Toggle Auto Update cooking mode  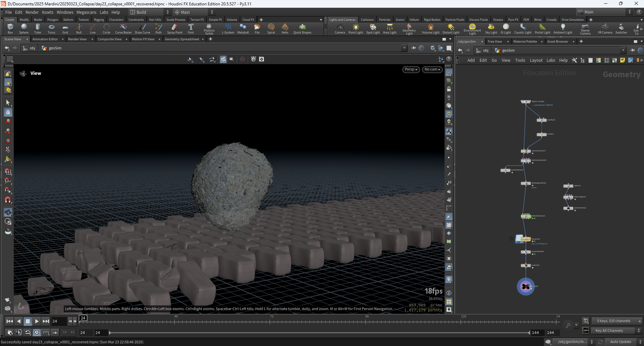[x=621, y=342]
